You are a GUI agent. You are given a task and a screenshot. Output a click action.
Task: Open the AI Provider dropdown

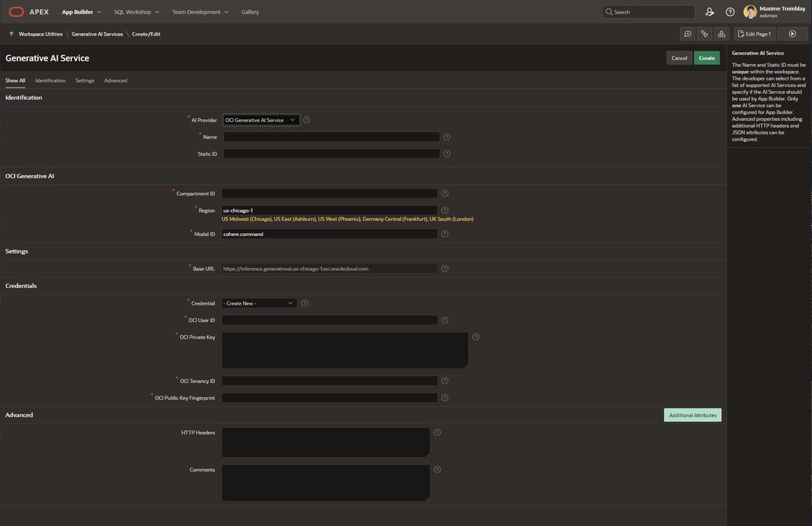tap(261, 120)
